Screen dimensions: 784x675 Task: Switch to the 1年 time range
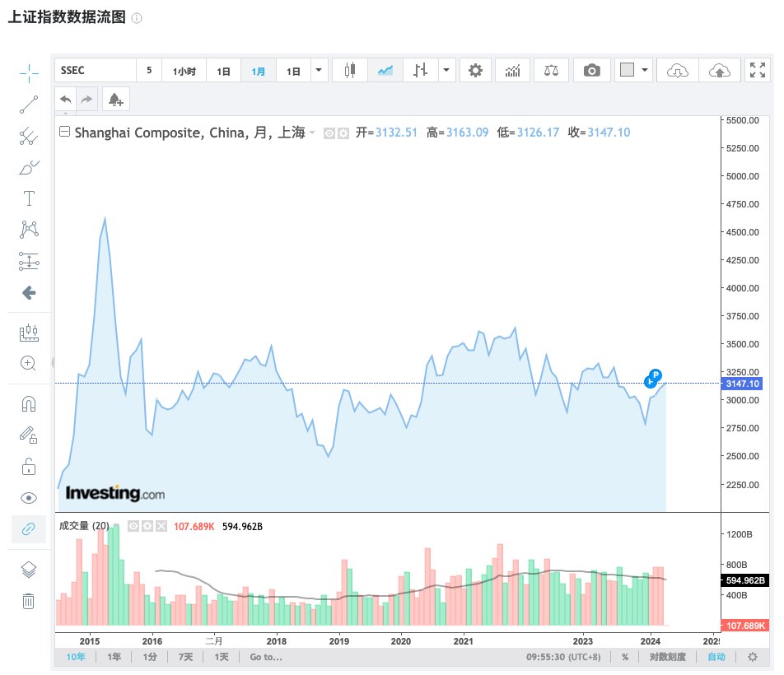click(114, 657)
